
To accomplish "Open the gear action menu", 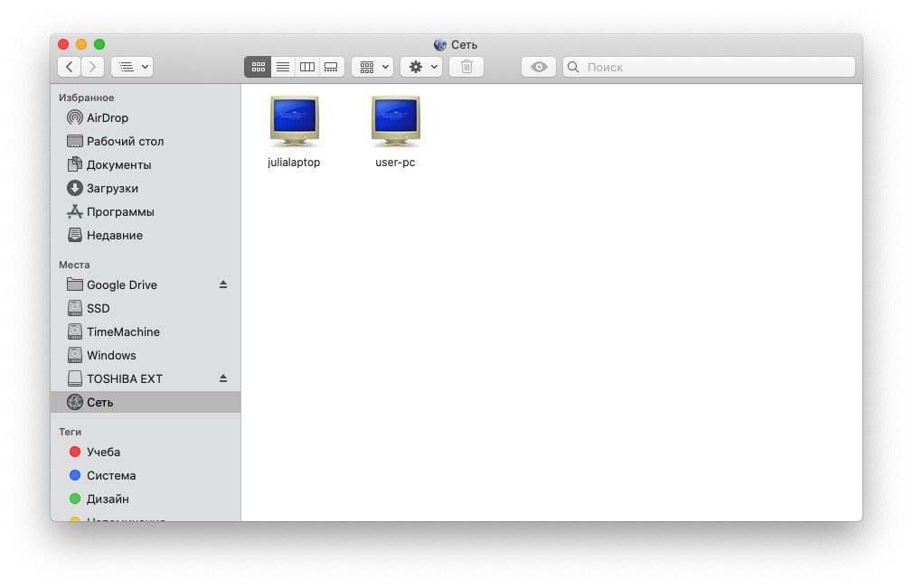I will [x=421, y=67].
